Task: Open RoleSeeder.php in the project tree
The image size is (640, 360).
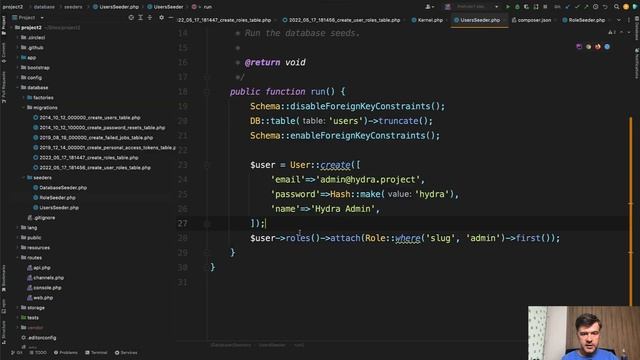Action: coord(57,198)
